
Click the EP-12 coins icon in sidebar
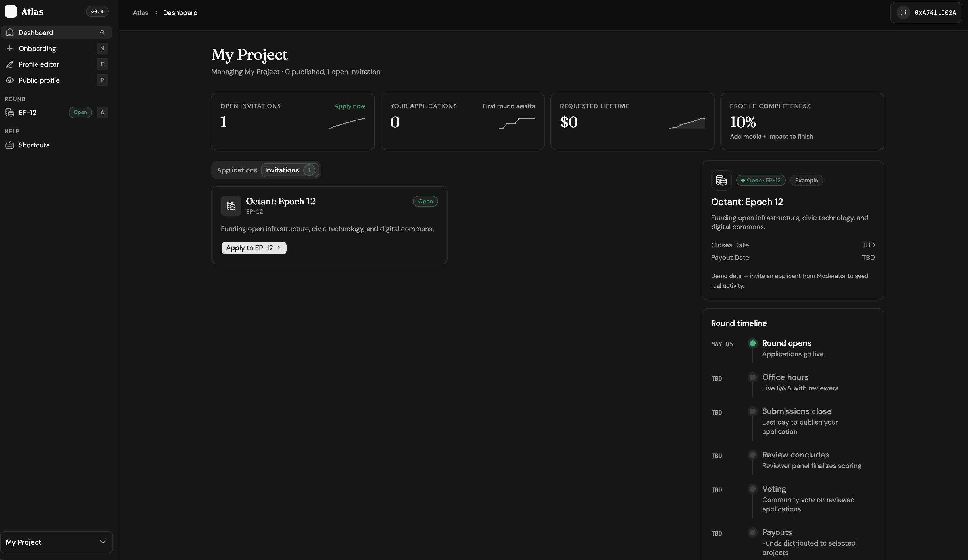[x=10, y=112]
